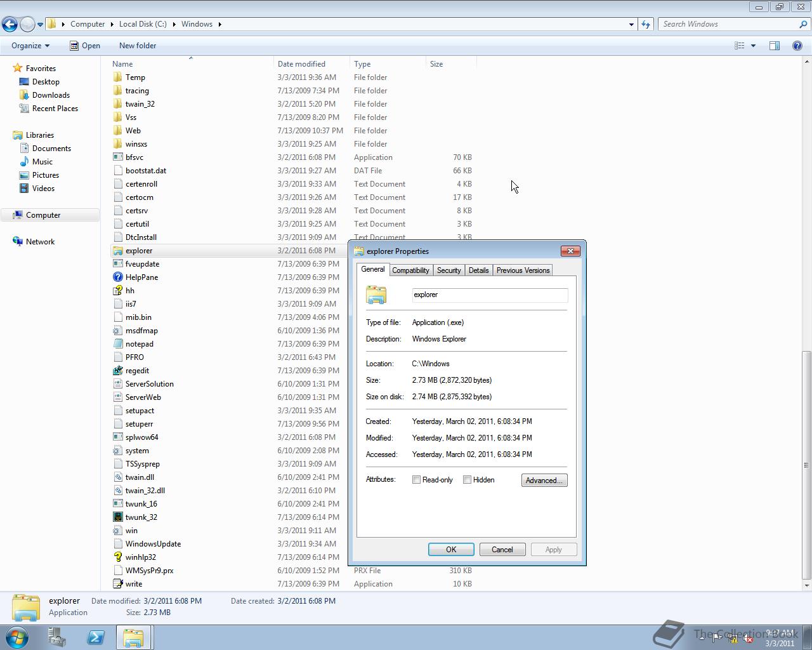Screen dimensions: 812x650
Task: Open Recent Places in sidebar
Action: coord(55,109)
